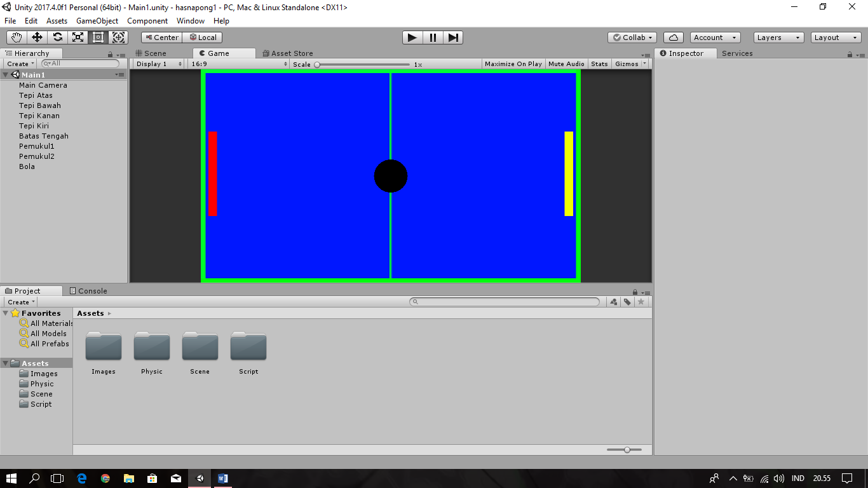Open Project Create dropdown
Screen dimensions: 868x488
tap(21, 302)
